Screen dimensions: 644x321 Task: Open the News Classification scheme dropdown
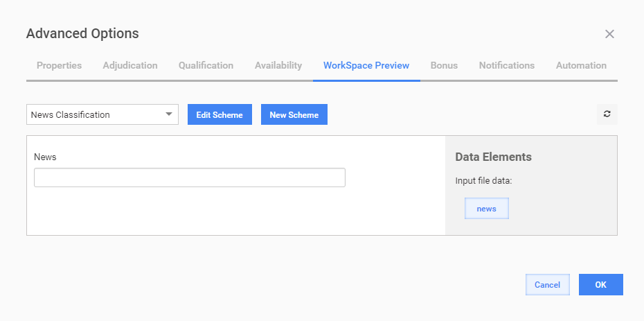[x=102, y=114]
